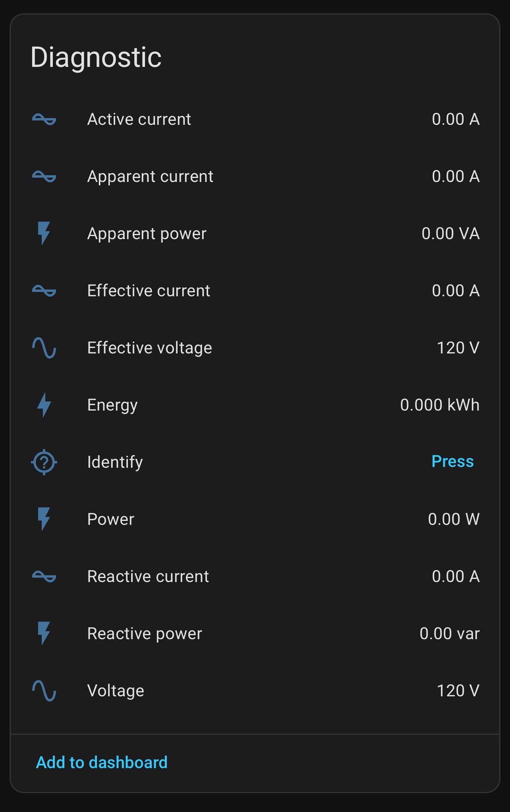Click the Apparent power lightning icon

click(x=44, y=234)
